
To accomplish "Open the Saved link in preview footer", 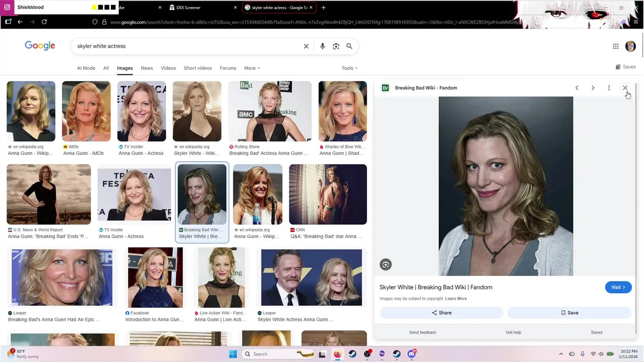I will click(x=597, y=332).
